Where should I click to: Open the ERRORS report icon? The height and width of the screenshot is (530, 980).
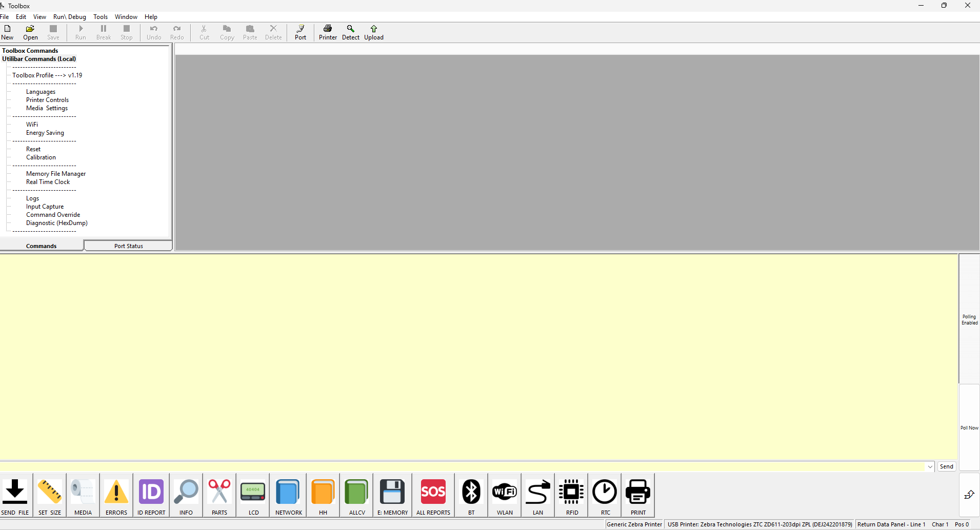(116, 494)
